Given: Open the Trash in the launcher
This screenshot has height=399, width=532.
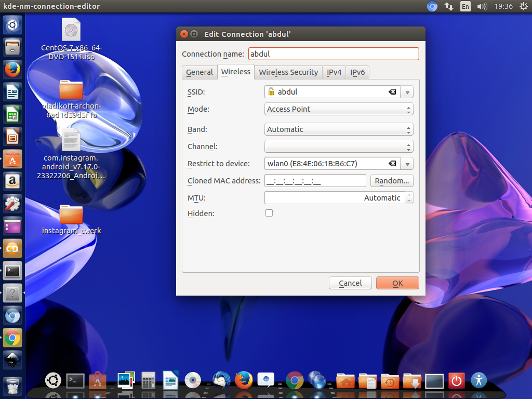Looking at the screenshot, I should pyautogui.click(x=12, y=386).
